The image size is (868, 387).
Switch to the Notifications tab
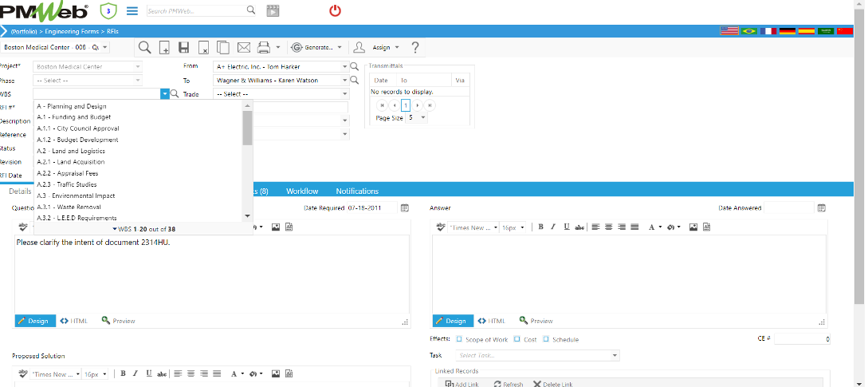[357, 192]
